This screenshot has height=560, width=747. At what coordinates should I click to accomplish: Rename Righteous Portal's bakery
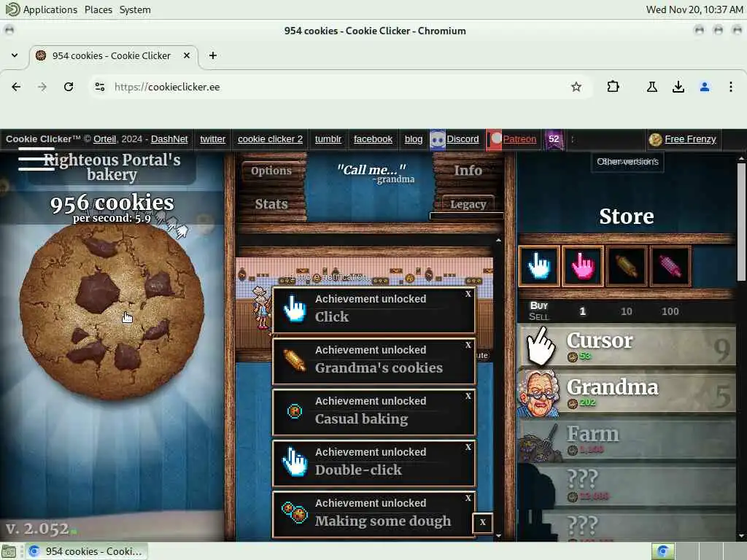pyautogui.click(x=112, y=167)
